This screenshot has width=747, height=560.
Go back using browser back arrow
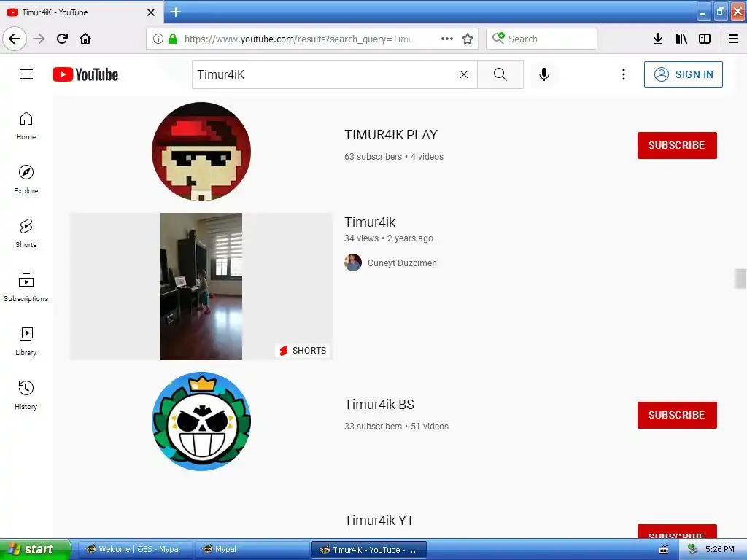[15, 39]
